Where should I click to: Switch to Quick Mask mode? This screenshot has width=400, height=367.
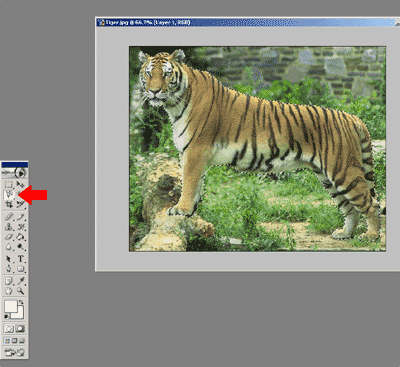click(x=20, y=329)
